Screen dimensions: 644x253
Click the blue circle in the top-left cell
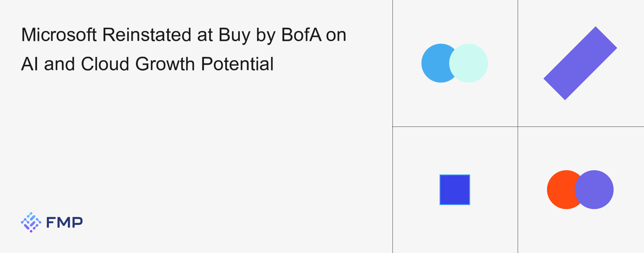[435, 63]
